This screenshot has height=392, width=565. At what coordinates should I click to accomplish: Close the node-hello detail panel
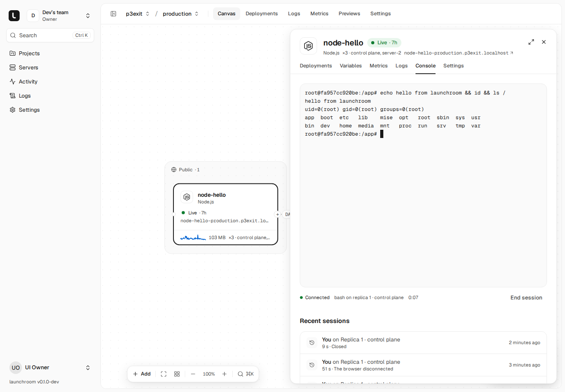click(544, 42)
